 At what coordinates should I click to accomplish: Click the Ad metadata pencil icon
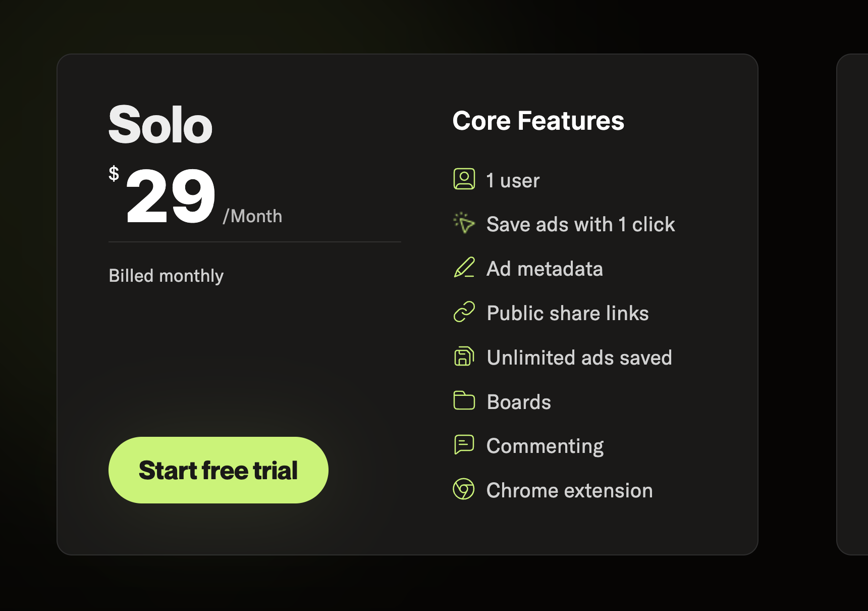coord(464,268)
